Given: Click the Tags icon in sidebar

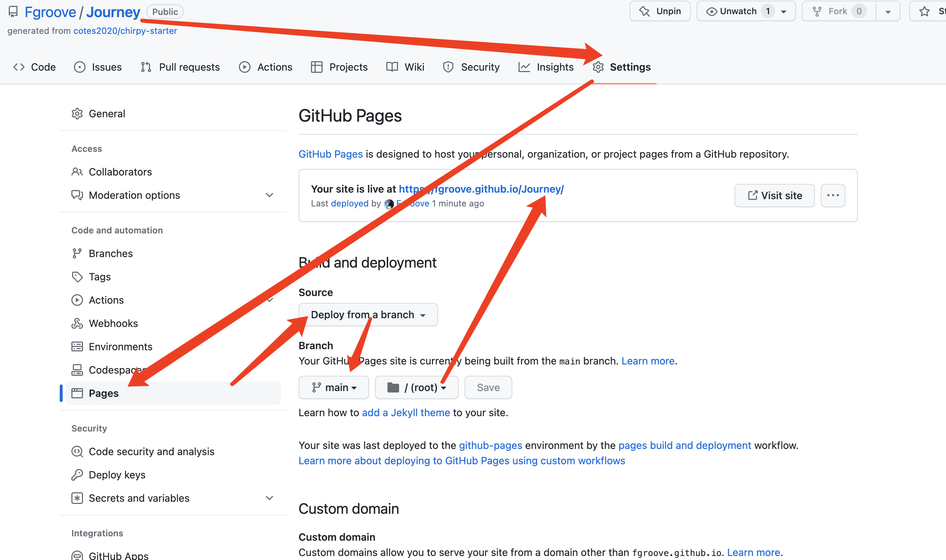Looking at the screenshot, I should [x=77, y=277].
